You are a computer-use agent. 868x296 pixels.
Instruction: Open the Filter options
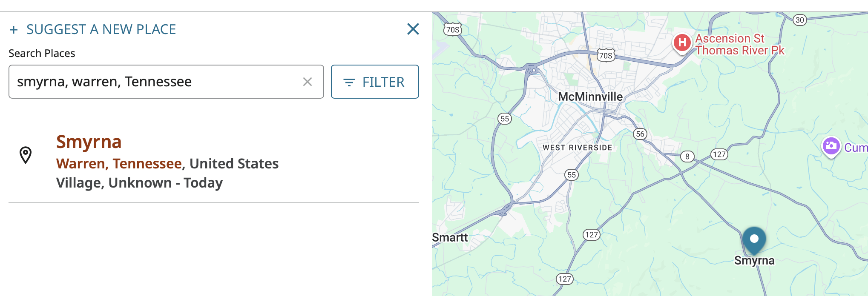click(x=374, y=82)
